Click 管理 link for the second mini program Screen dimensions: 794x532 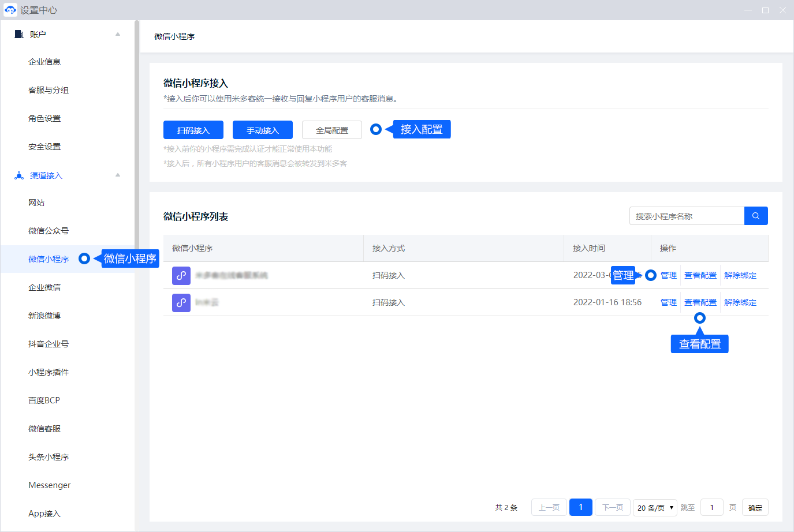click(668, 302)
